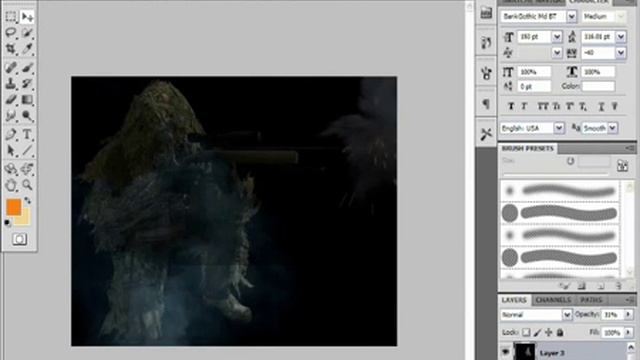Open the font size dropdown

(557, 37)
